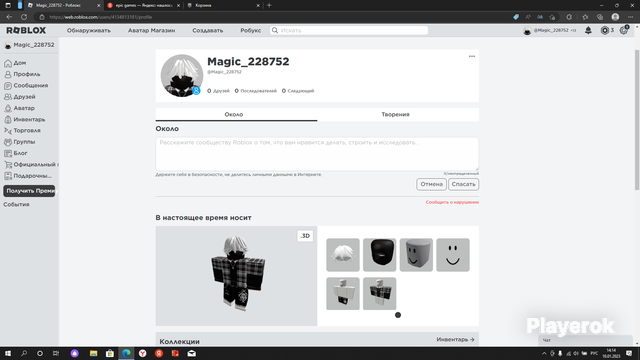Open the black head mask item thumbnail
Screen dimensions: 640x360
pyautogui.click(x=380, y=255)
